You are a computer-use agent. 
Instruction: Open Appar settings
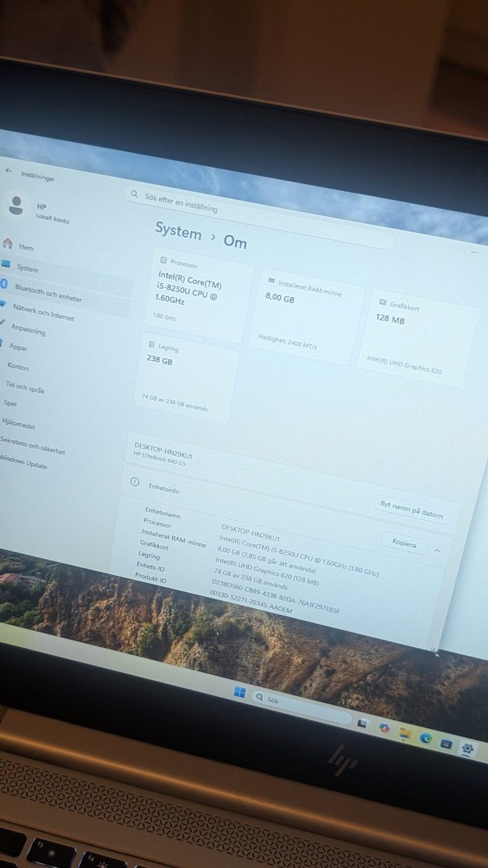(18, 347)
